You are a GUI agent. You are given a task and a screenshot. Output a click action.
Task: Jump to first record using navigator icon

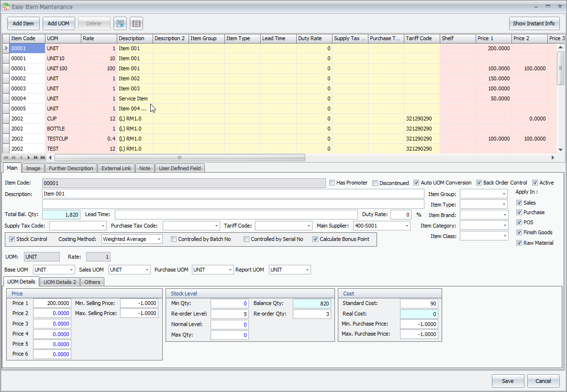coord(6,157)
